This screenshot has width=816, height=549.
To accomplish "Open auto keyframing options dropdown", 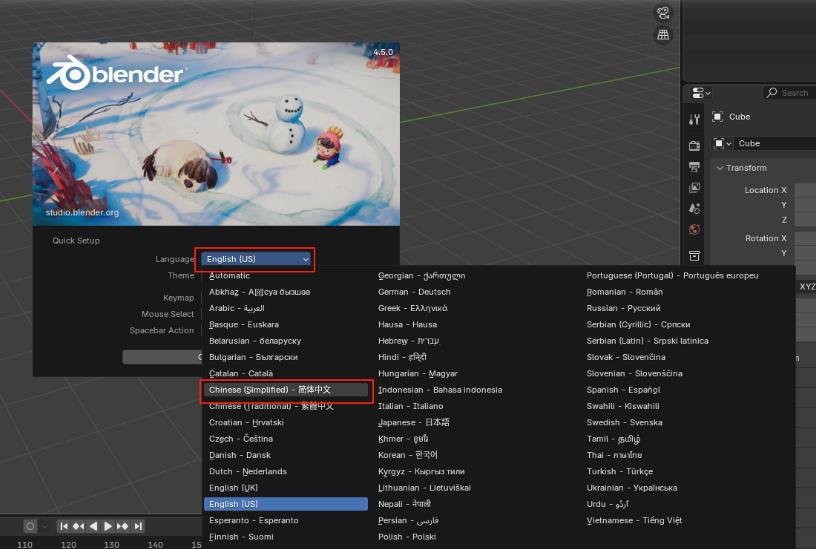I will click(44, 526).
